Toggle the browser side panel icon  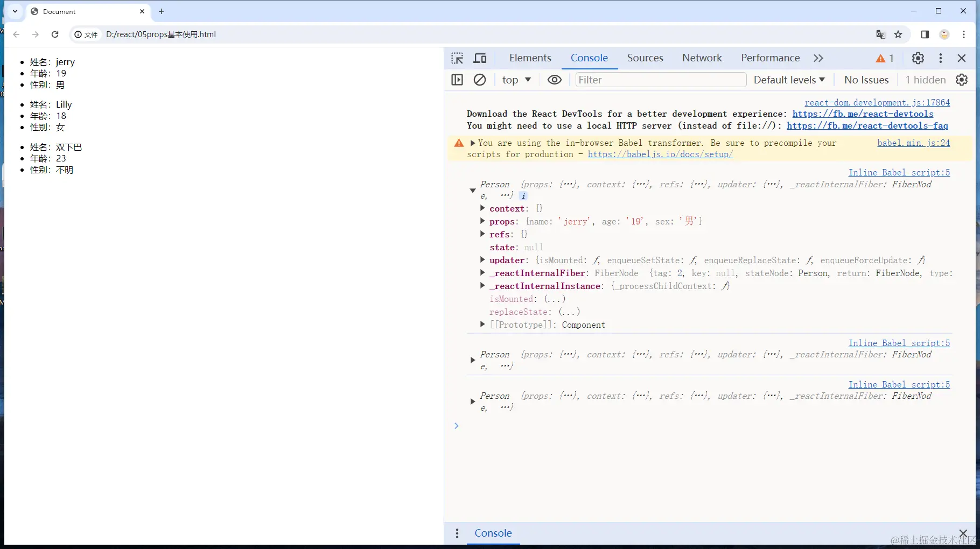(925, 34)
